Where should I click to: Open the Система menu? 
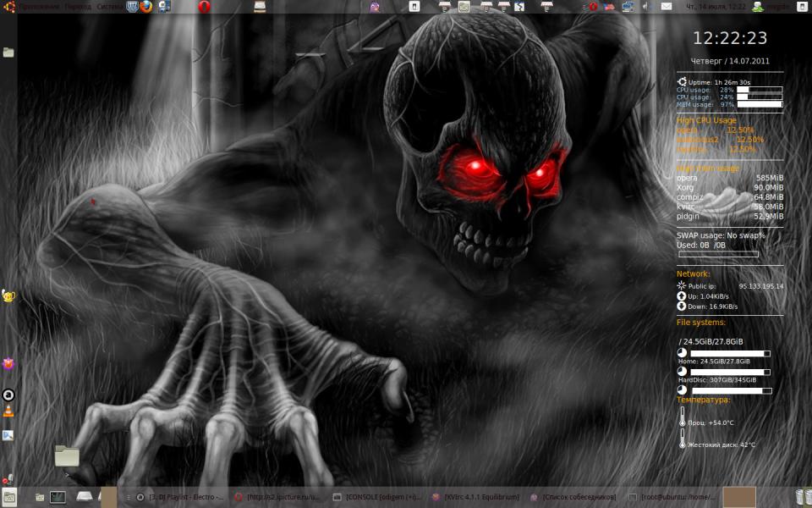(x=110, y=7)
